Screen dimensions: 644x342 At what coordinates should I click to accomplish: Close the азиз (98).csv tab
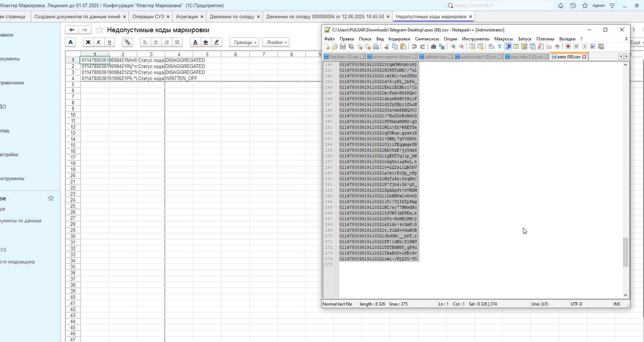pos(584,56)
